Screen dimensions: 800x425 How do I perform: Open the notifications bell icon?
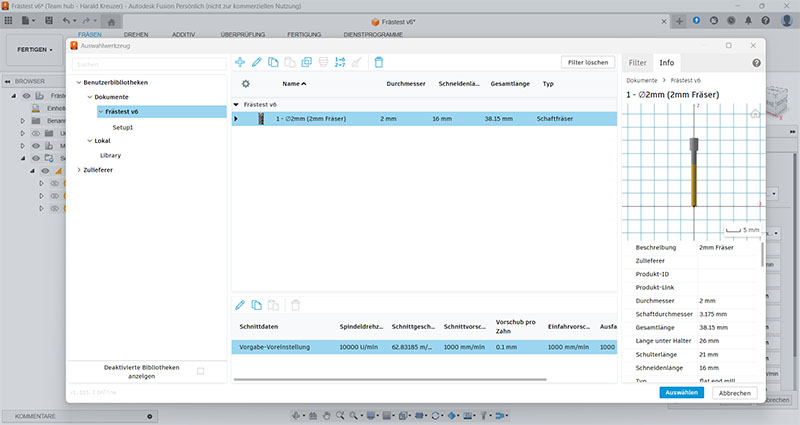point(748,20)
